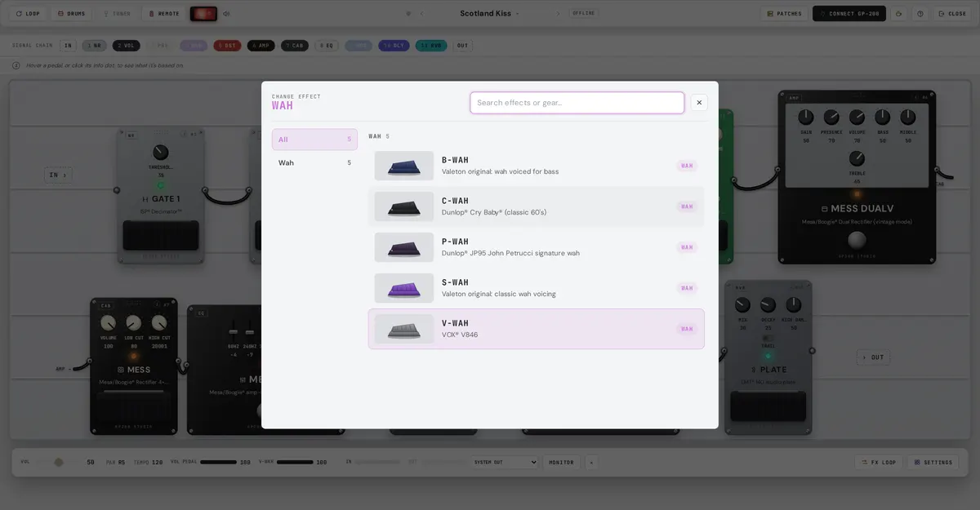Click the Volume knob on Mess cab

pyautogui.click(x=108, y=323)
